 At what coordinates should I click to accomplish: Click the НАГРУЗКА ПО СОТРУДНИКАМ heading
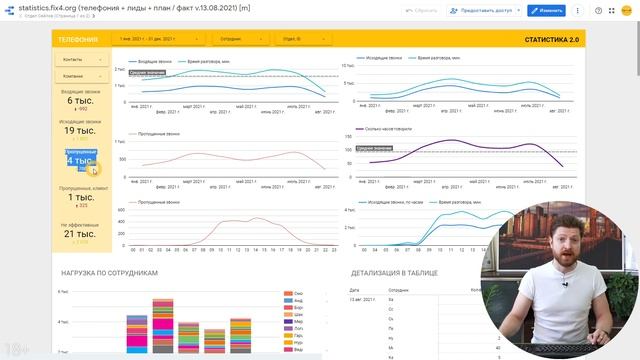pyautogui.click(x=109, y=273)
